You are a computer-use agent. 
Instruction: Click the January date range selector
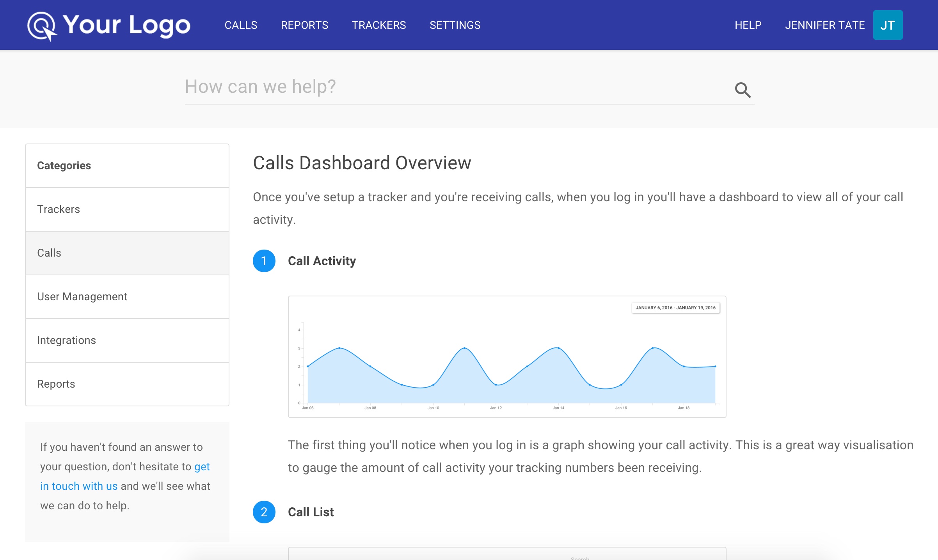pos(675,308)
